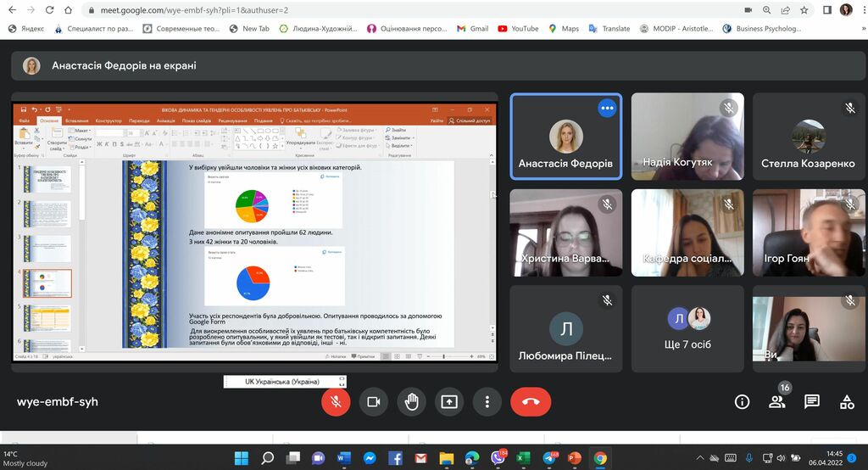Open more options three-dot menu
Screen dimensions: 868x470
(x=487, y=401)
